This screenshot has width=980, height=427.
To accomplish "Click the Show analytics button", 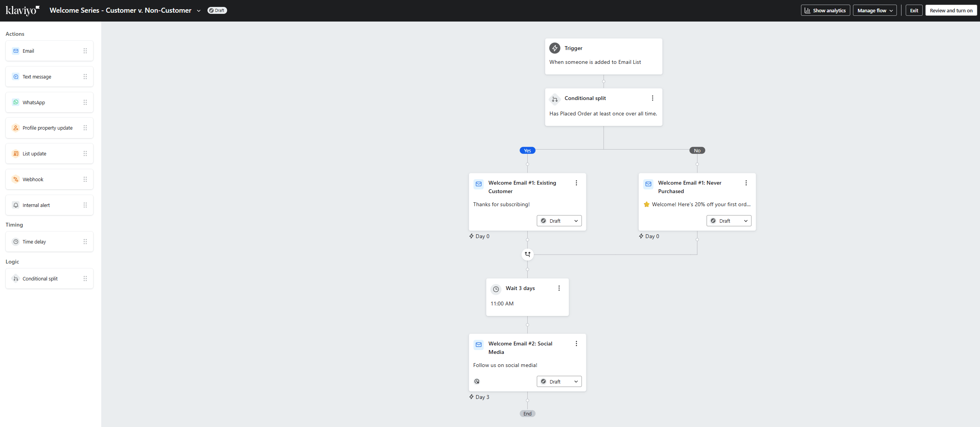I will (825, 10).
